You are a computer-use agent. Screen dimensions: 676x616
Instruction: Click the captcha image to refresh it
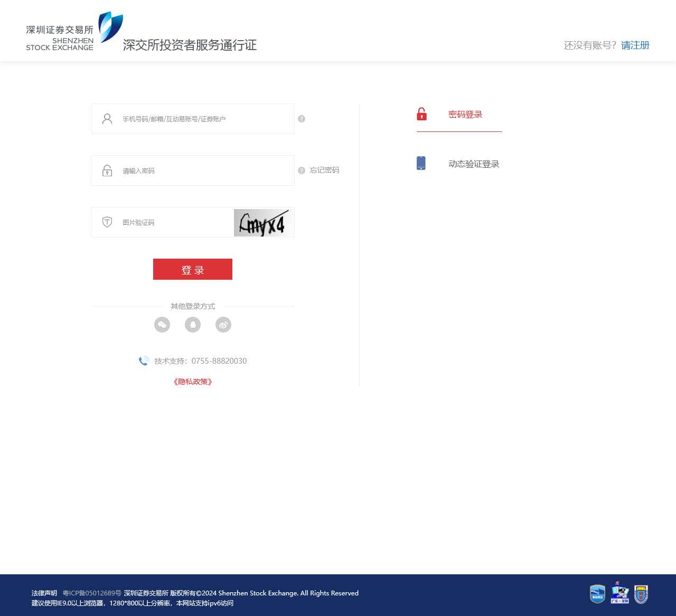264,222
